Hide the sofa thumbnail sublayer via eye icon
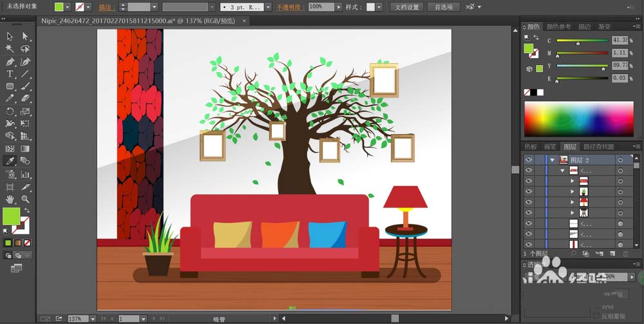Viewport: 644px width, 324px height. pyautogui.click(x=529, y=181)
